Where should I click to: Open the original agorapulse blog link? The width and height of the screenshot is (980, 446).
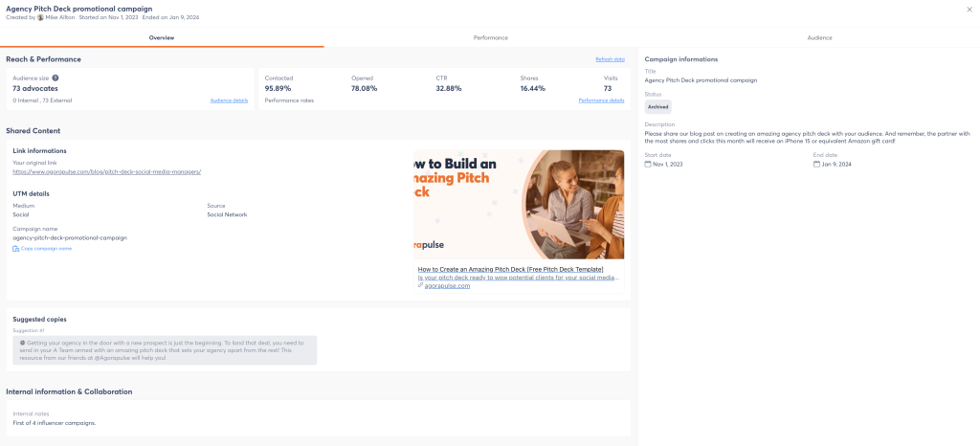(107, 171)
